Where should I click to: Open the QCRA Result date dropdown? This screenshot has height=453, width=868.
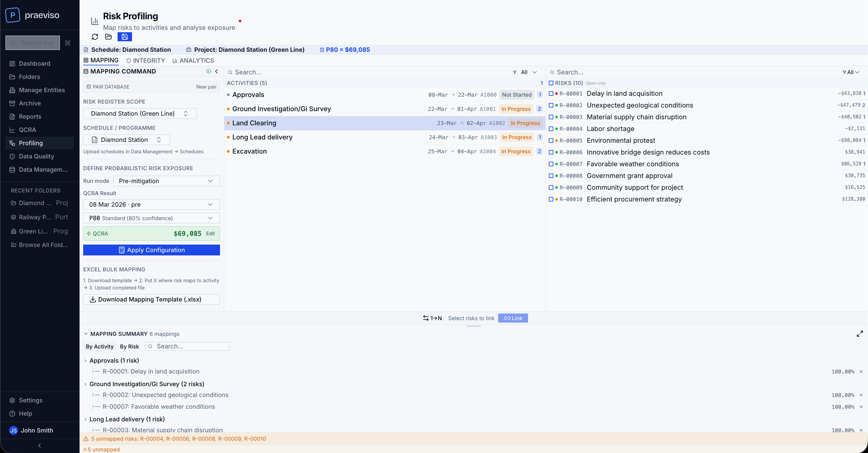point(151,205)
